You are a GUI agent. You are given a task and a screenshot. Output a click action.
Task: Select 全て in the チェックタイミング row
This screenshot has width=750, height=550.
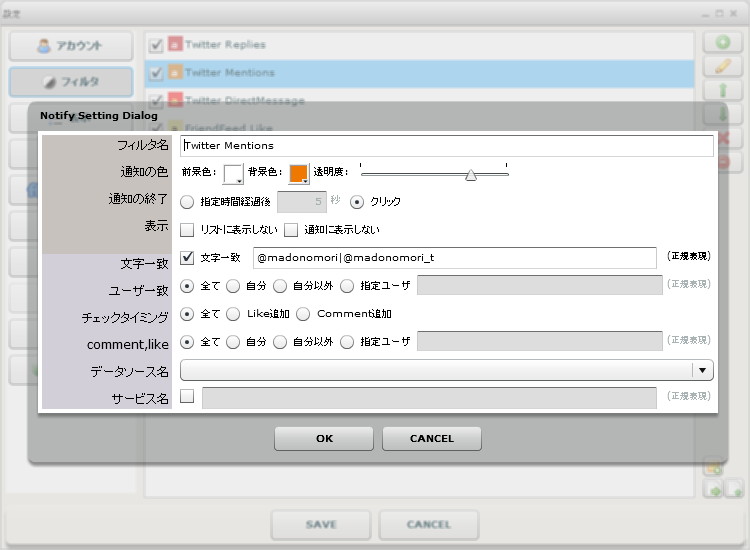coord(187,314)
